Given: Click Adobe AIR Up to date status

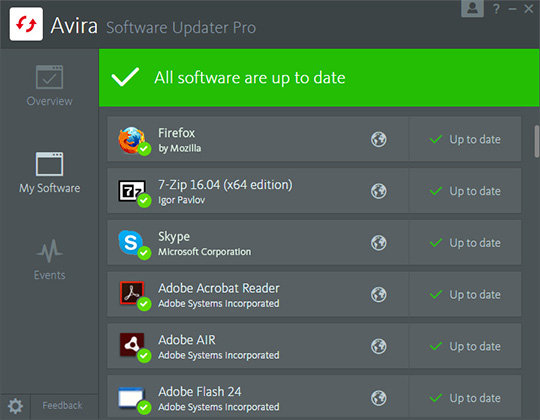Looking at the screenshot, I should click(465, 346).
